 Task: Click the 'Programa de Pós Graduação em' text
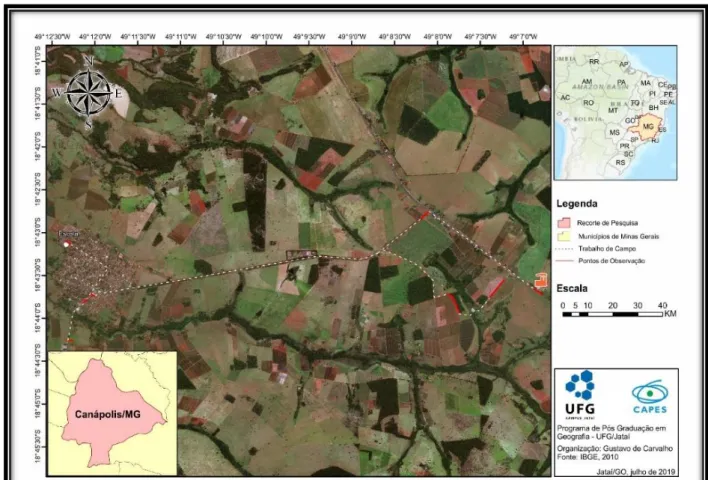(611, 428)
